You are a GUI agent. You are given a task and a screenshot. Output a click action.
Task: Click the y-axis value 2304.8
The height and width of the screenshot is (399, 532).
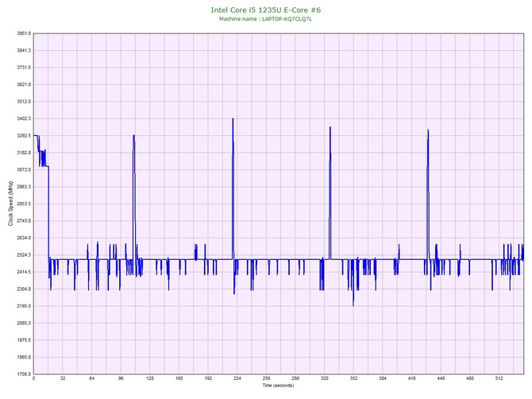(24, 289)
